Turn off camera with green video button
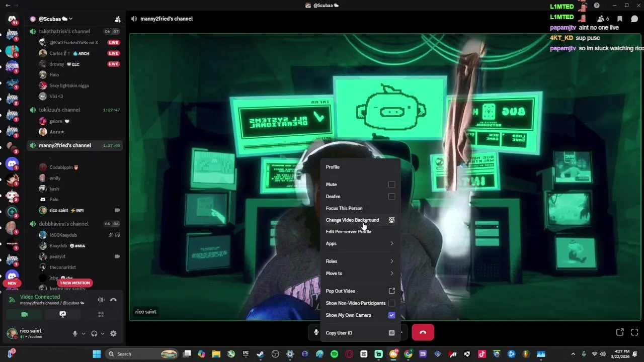The image size is (644, 362). click(24, 314)
